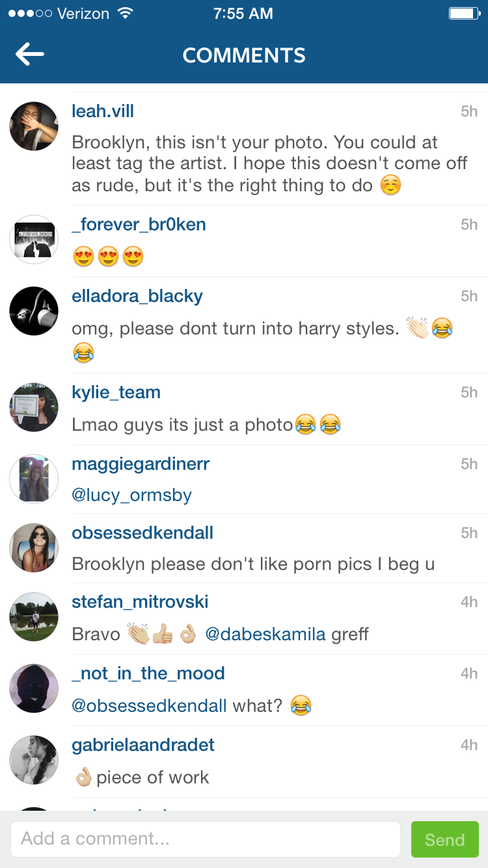Open the @dabeskamila mention link
The image size is (488, 868).
265,634
